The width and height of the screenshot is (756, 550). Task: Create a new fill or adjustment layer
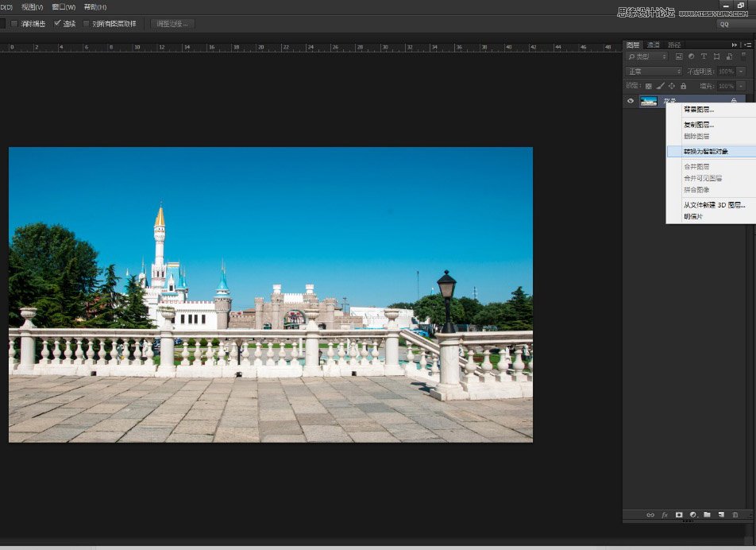[693, 515]
